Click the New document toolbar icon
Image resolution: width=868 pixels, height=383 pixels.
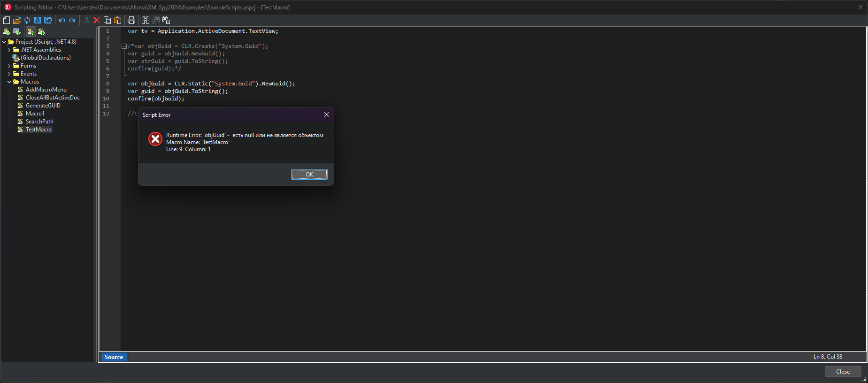pos(7,20)
